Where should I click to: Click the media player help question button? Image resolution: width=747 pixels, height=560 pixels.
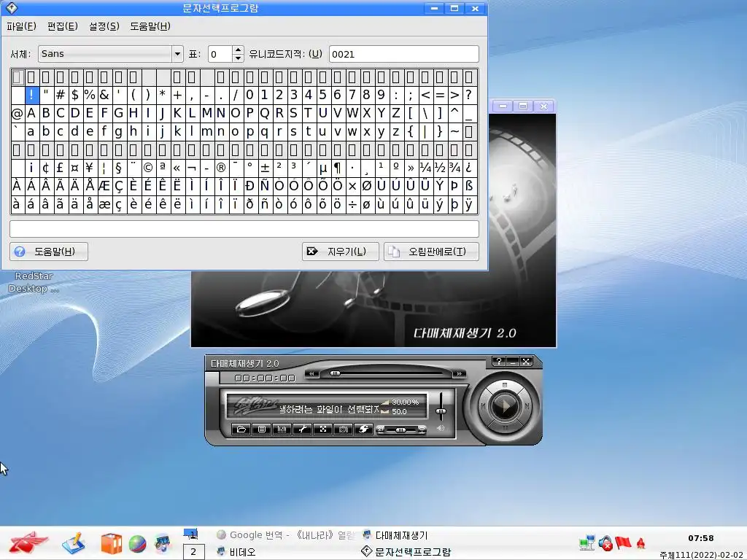(498, 362)
